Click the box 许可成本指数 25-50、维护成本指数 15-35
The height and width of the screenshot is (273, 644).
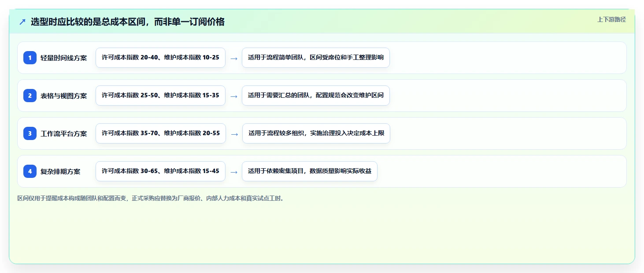point(160,96)
